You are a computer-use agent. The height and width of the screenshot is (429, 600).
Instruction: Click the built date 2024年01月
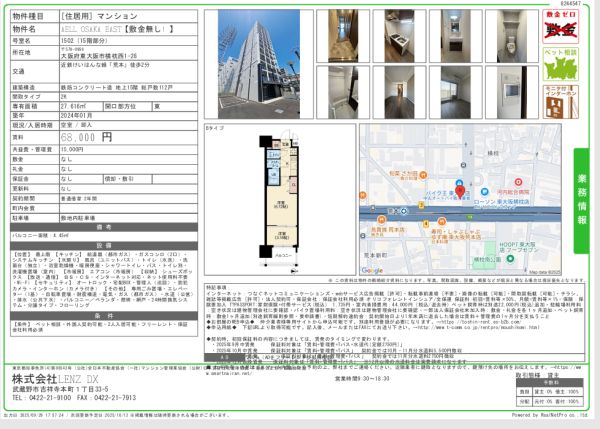tap(77, 115)
